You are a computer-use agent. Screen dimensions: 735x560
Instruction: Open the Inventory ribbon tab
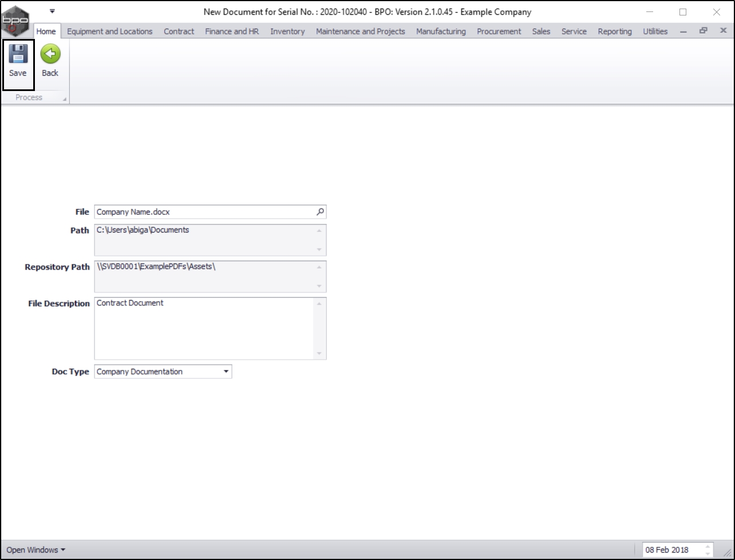point(287,31)
